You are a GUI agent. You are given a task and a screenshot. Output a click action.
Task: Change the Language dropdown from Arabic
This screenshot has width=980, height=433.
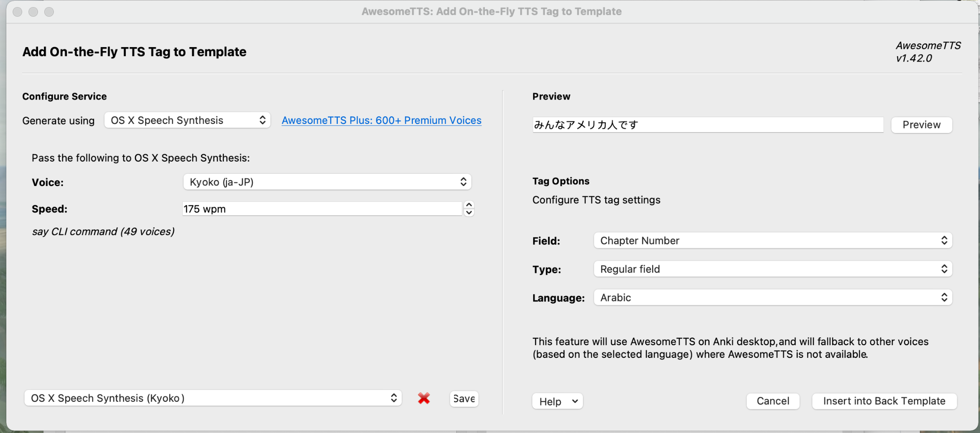pos(772,298)
